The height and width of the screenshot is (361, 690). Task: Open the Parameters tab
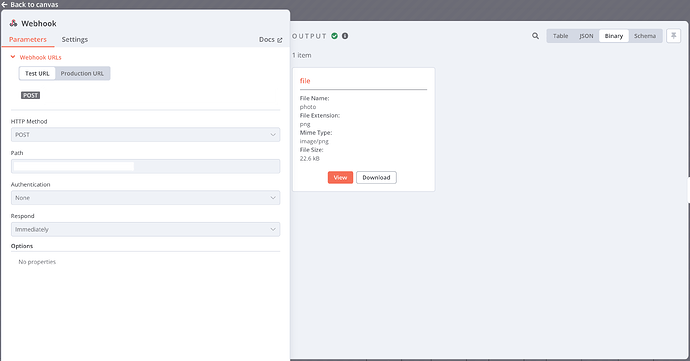[28, 39]
